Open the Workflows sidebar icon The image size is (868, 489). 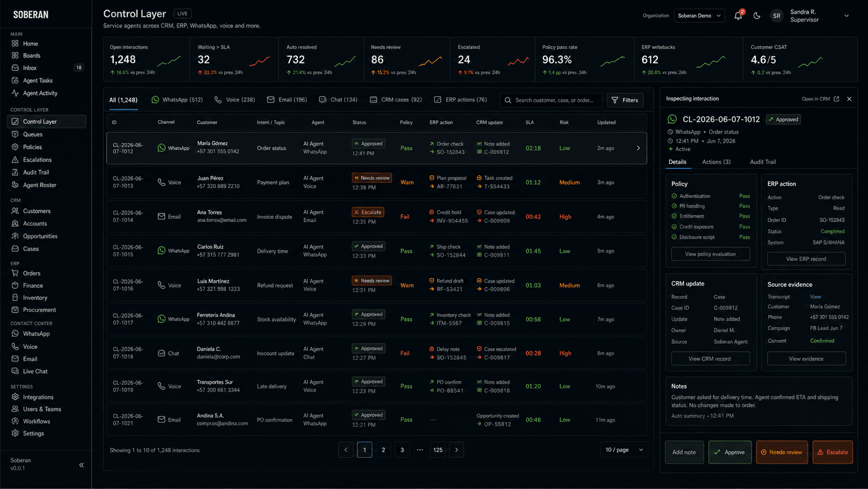click(15, 421)
